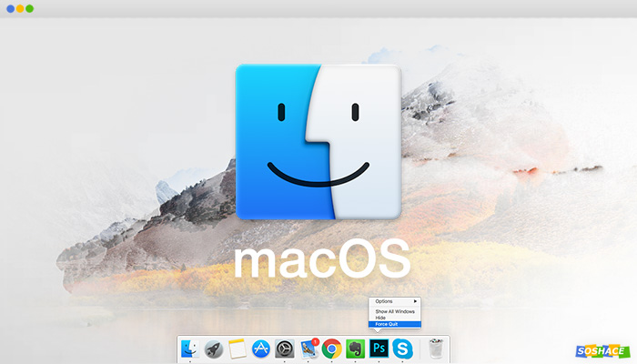Open Skype from the Dock
Image resolution: width=637 pixels, height=364 pixels.
pyautogui.click(x=402, y=349)
